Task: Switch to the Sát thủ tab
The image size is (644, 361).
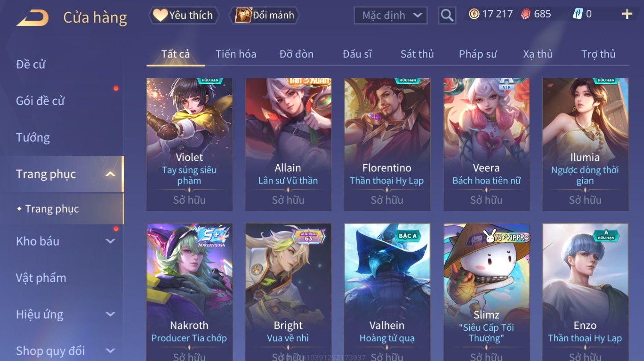Action: click(x=417, y=54)
